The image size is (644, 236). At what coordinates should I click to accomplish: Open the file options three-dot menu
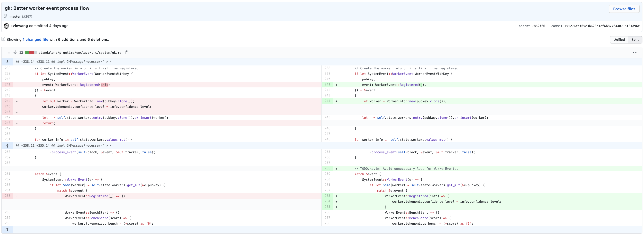coord(635,53)
